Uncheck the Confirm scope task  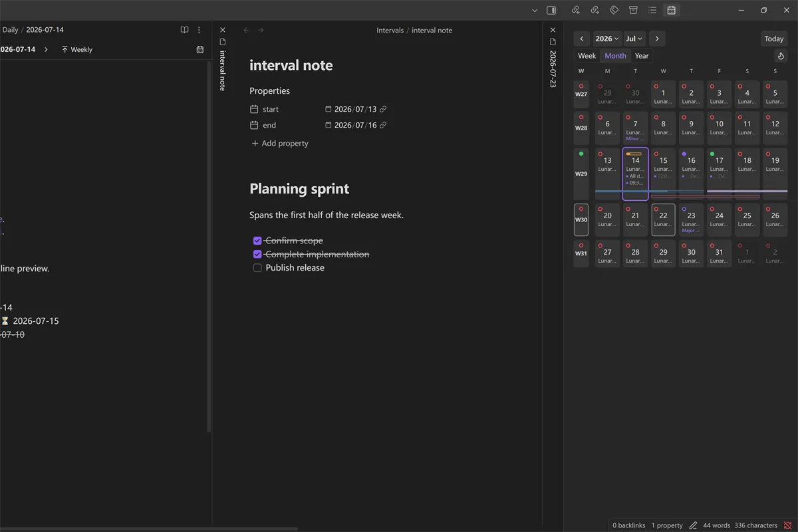(x=257, y=241)
